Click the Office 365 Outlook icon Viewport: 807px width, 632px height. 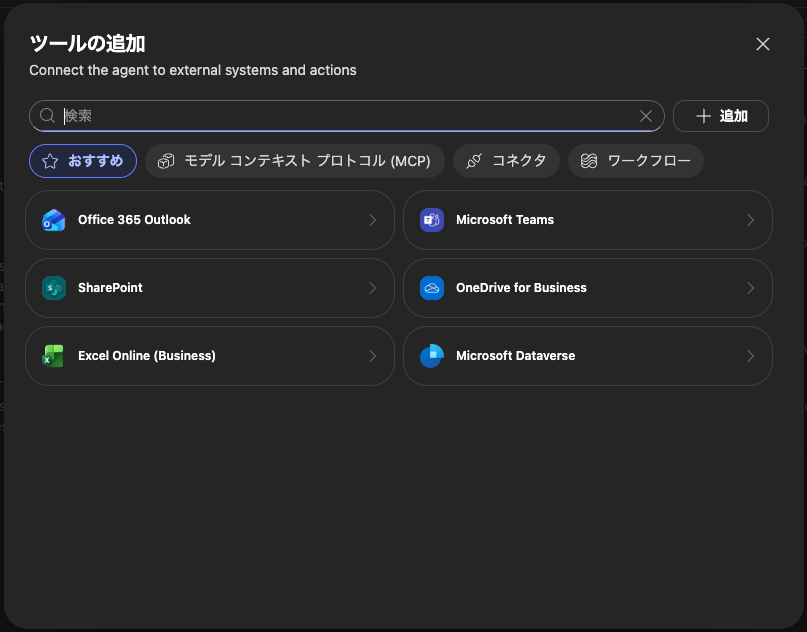coord(54,220)
